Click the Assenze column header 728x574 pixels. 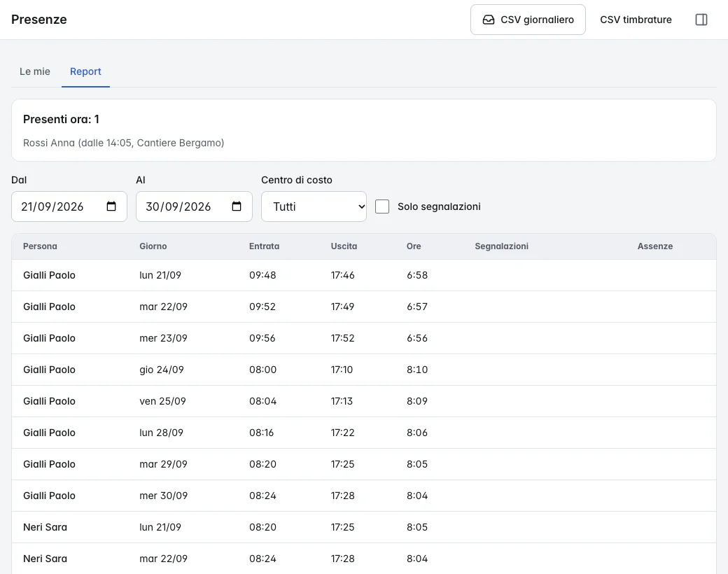tap(655, 246)
